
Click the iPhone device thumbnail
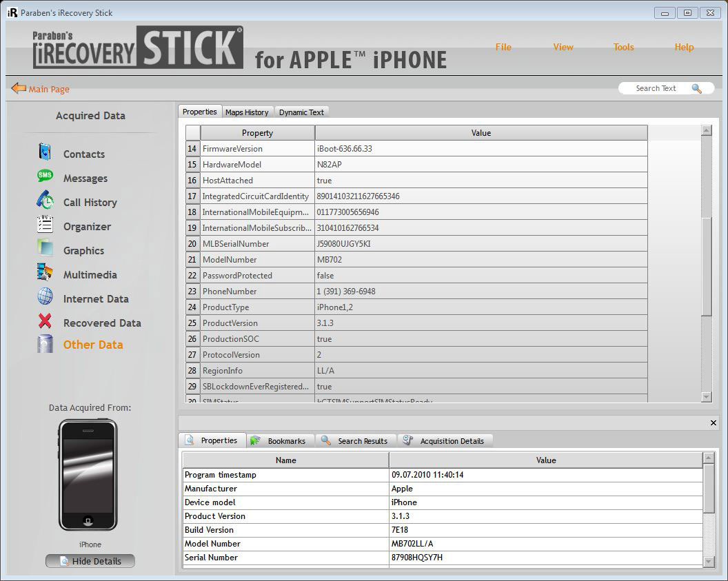point(88,475)
